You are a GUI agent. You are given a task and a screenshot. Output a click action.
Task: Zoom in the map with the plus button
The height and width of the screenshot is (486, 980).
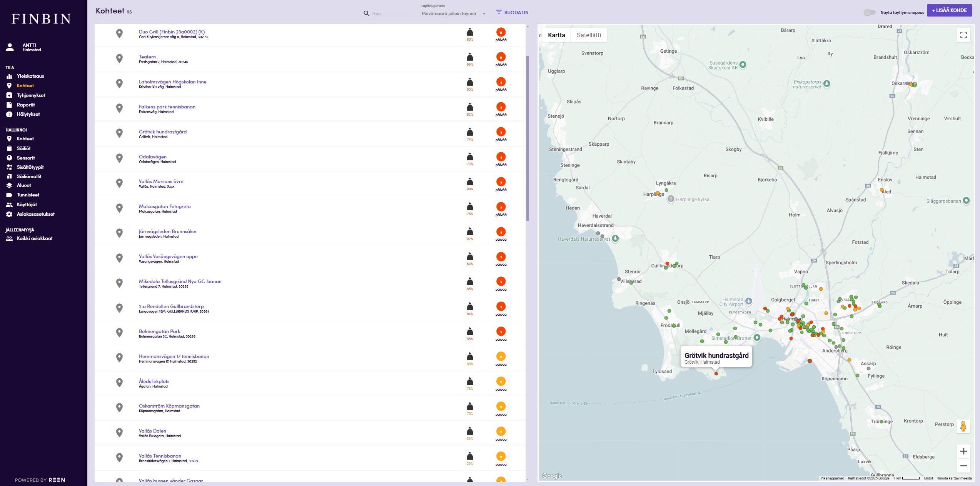coord(963,451)
